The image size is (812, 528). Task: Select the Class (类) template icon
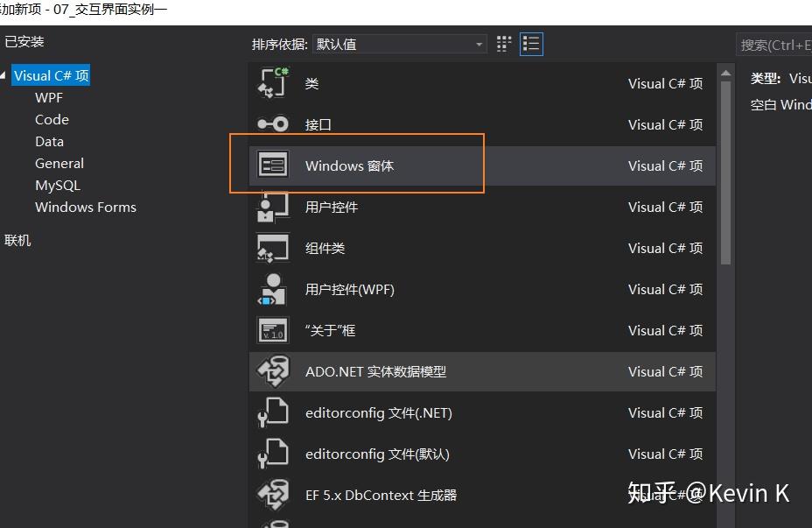click(272, 83)
